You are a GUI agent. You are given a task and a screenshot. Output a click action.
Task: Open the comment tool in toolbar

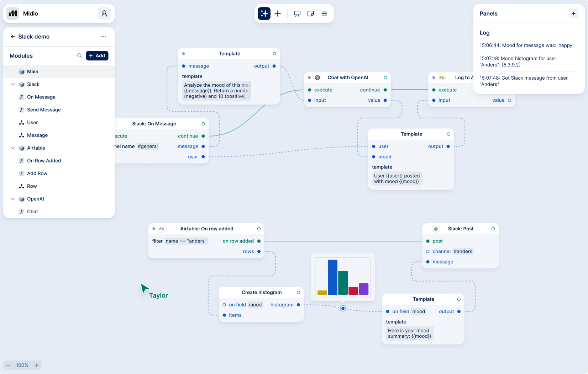(x=297, y=14)
